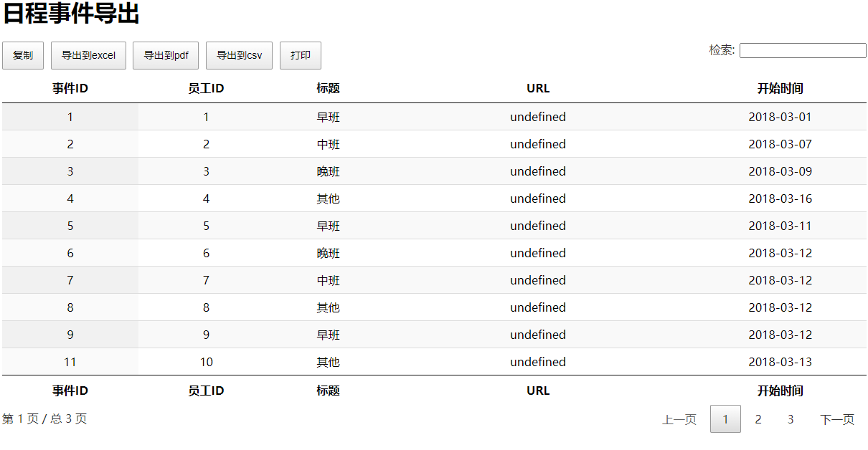Select current page 1 pagination button
Image resolution: width=868 pixels, height=450 pixels.
(x=725, y=419)
